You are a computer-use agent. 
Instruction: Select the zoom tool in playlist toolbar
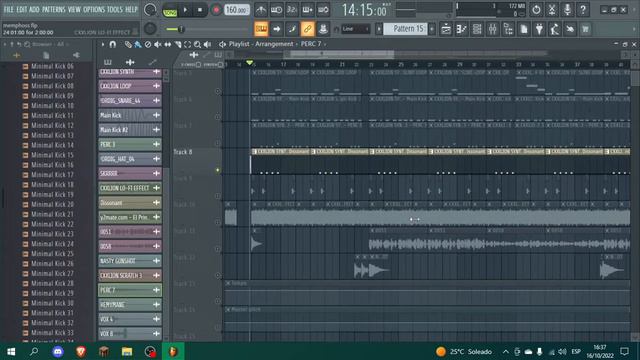[198, 44]
